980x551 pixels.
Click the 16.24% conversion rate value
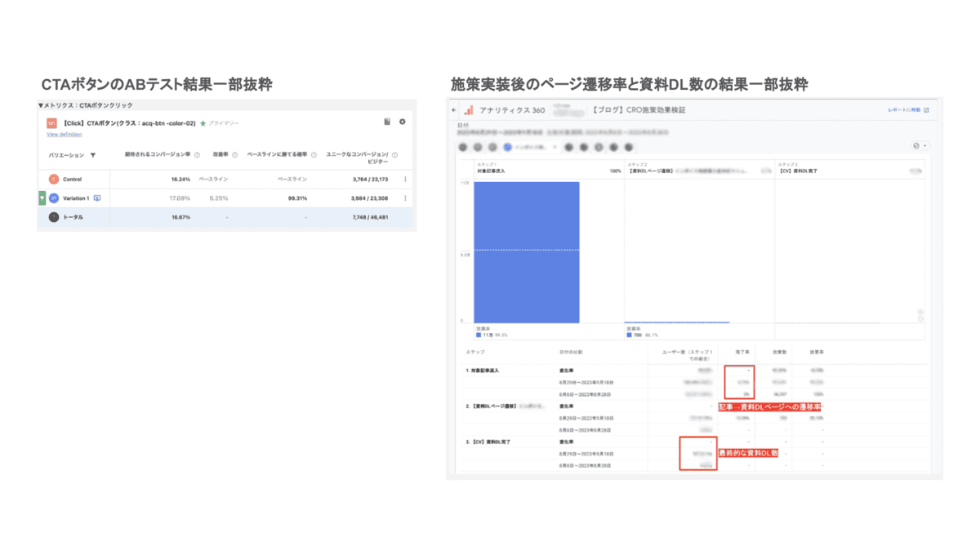pyautogui.click(x=180, y=179)
